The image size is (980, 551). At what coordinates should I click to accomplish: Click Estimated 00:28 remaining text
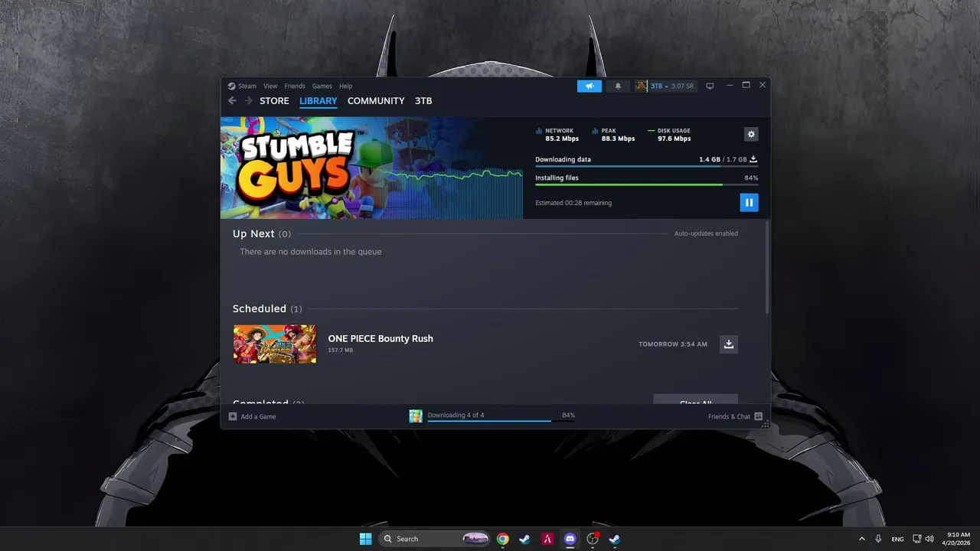[573, 203]
